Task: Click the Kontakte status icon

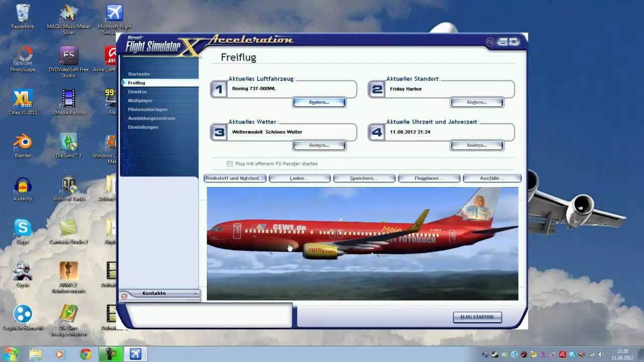Action: click(x=124, y=297)
